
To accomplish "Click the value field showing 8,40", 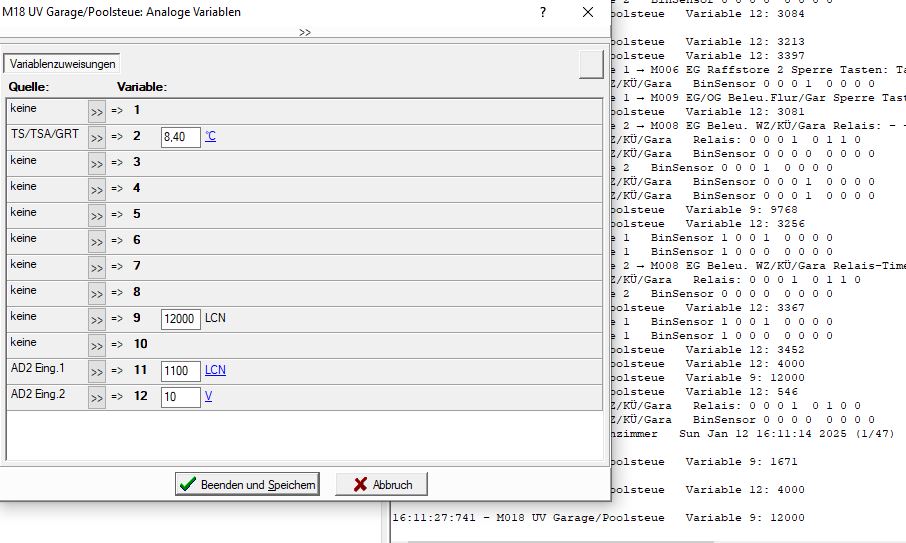I will click(180, 137).
